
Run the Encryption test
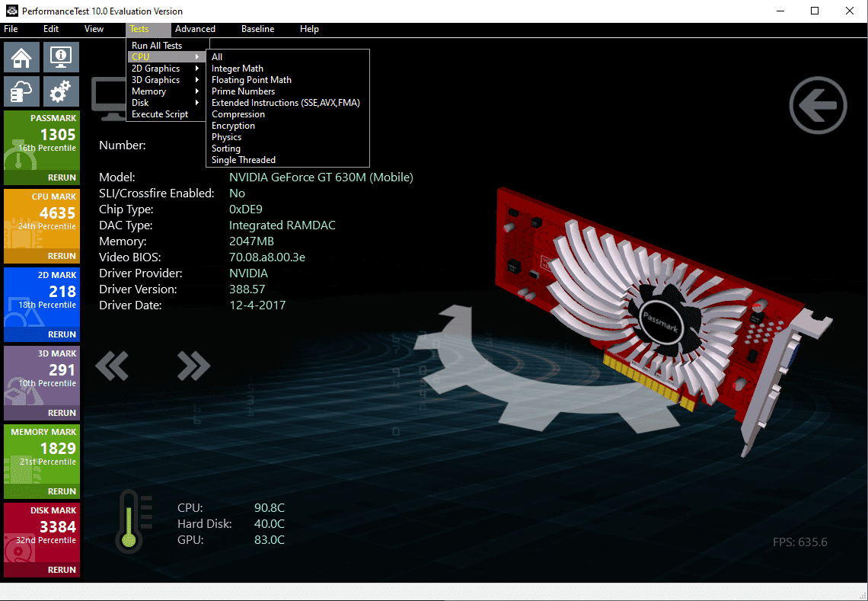coord(287,126)
